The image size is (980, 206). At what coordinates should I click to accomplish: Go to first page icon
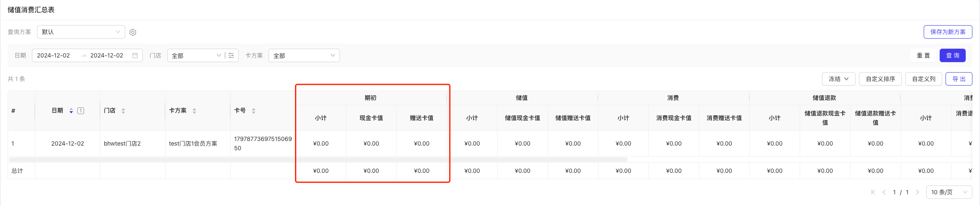[x=873, y=192]
